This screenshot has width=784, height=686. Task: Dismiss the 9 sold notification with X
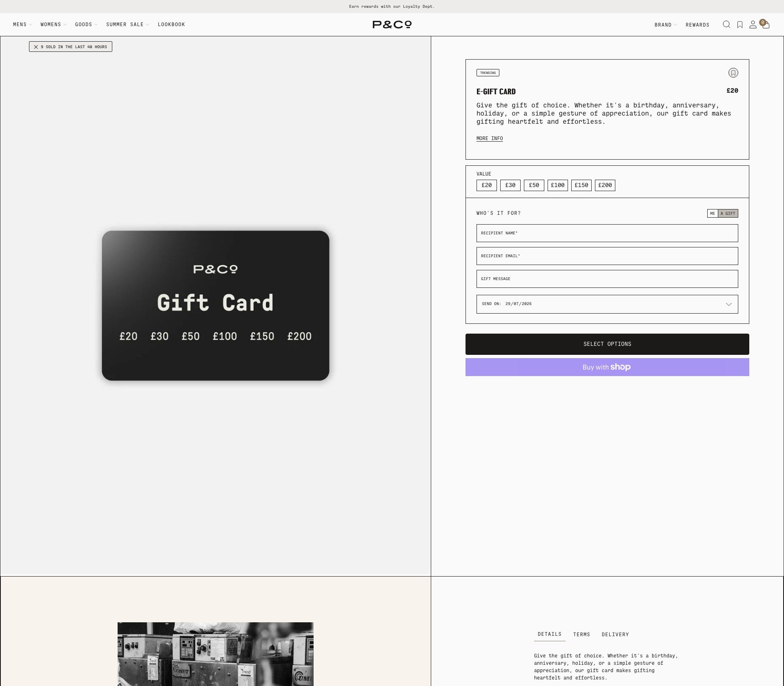click(36, 47)
